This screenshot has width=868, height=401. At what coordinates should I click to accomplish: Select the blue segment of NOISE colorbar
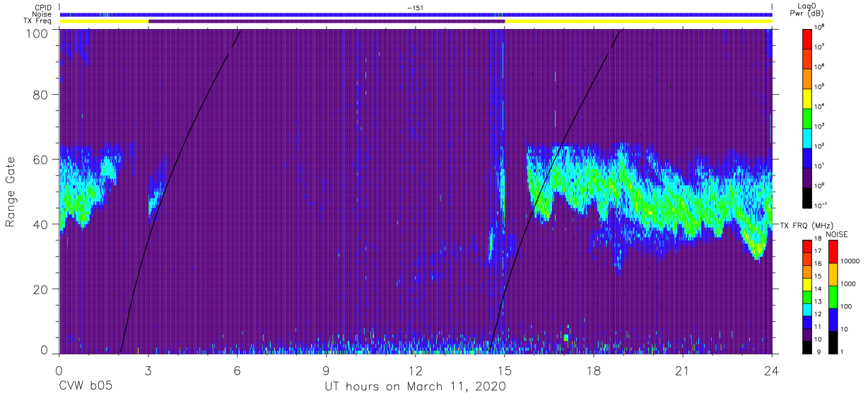[833, 320]
